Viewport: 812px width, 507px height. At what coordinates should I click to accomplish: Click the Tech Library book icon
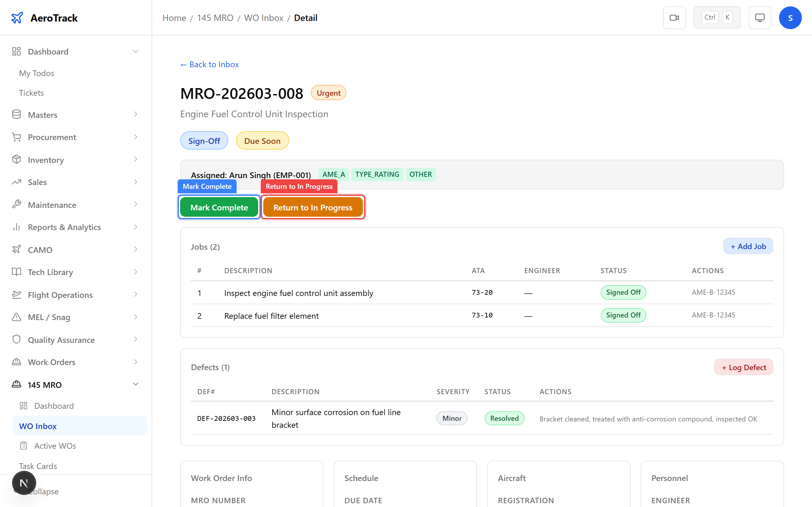(x=16, y=272)
